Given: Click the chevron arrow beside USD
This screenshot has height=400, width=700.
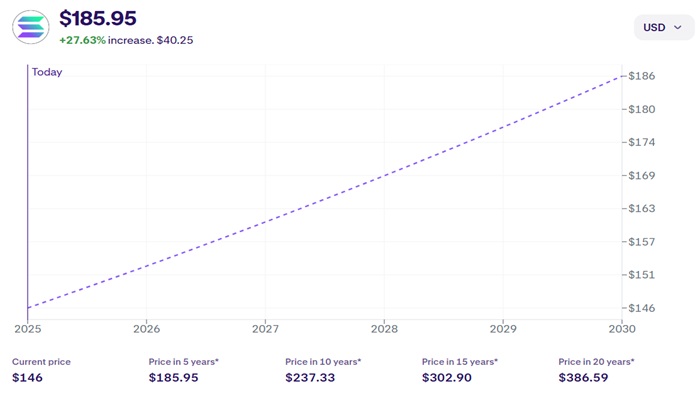Looking at the screenshot, I should click(678, 27).
